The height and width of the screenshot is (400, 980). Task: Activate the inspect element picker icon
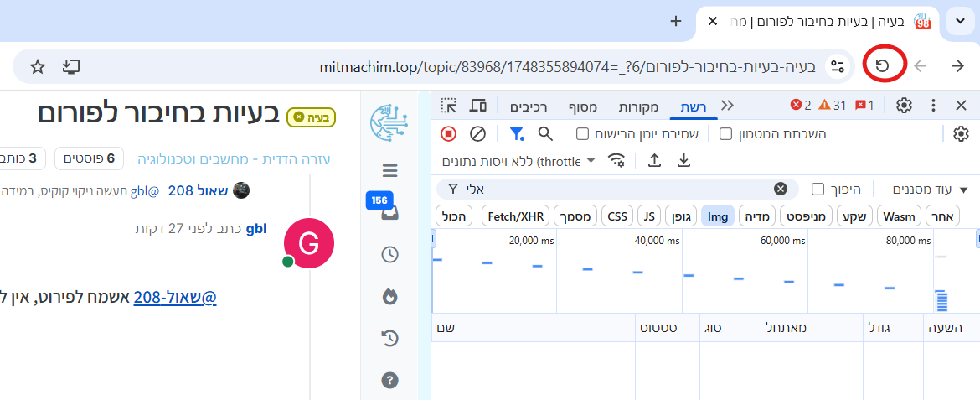point(449,106)
